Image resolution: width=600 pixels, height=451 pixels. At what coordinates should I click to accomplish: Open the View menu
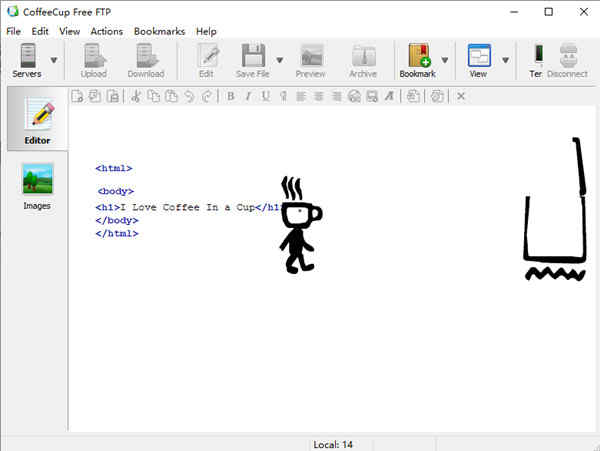(x=69, y=31)
